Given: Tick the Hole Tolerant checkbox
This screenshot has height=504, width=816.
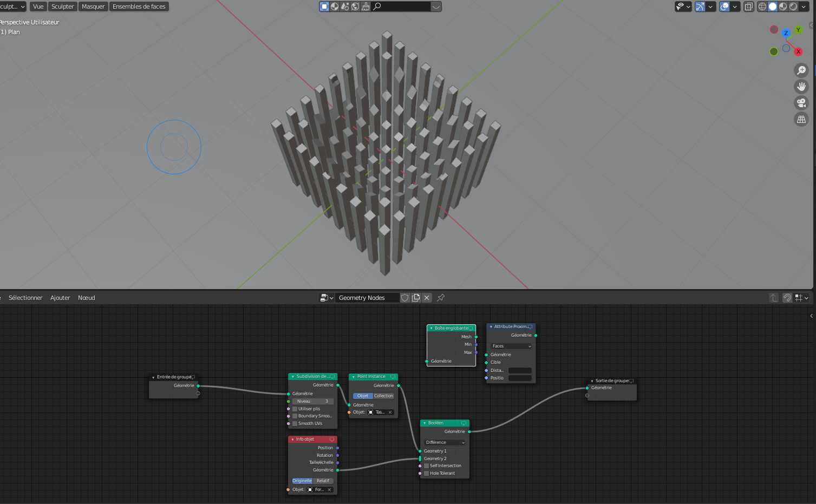Looking at the screenshot, I should coord(426,473).
